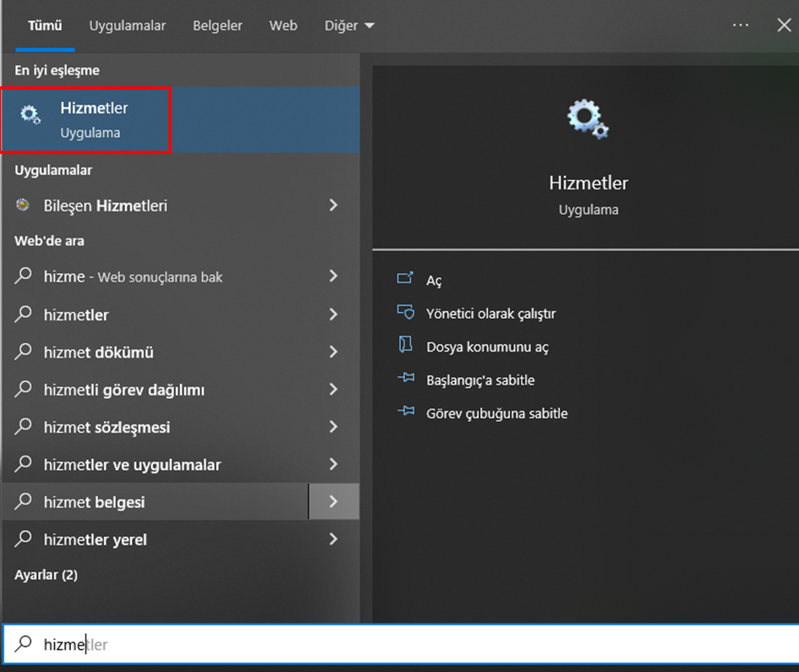Switch to the Tümü tab
Screen dimensions: 799x672
(45, 25)
